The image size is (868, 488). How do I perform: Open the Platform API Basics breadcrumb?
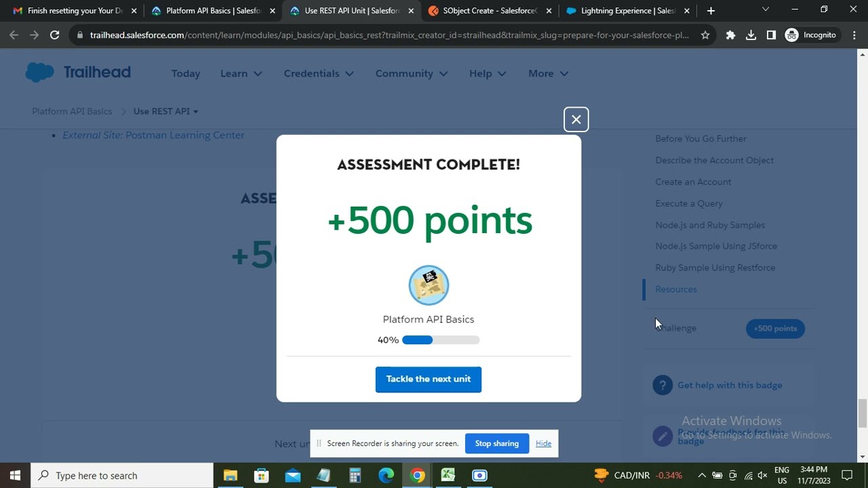72,111
